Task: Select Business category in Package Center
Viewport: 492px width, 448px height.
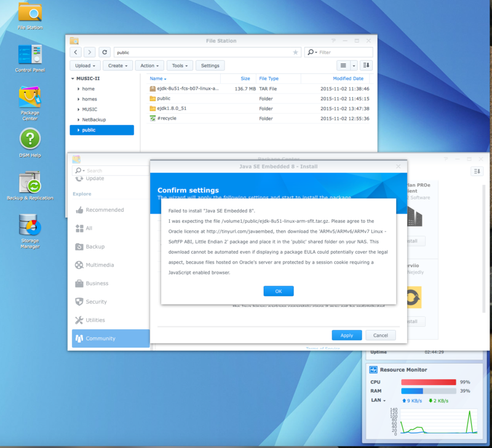Action: 111,283
